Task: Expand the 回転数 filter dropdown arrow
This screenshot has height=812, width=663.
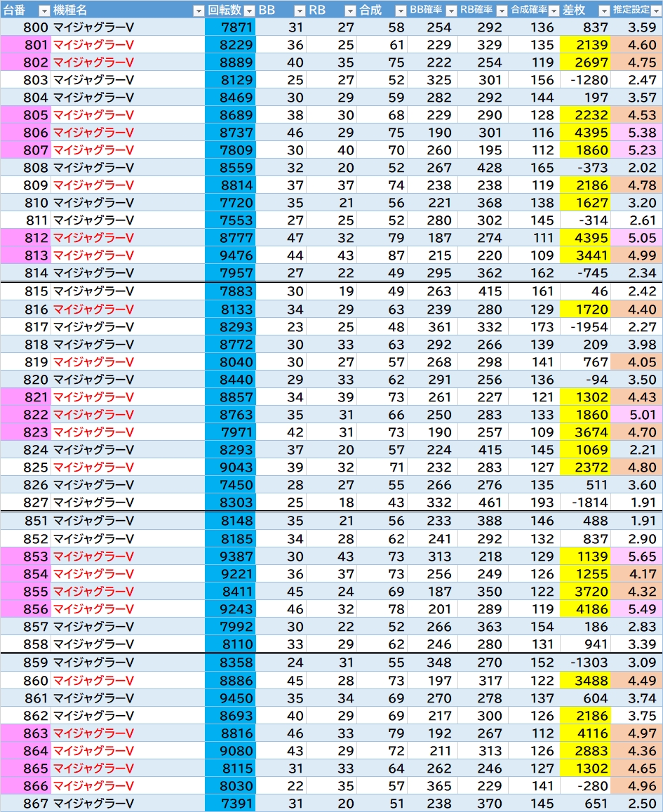Action: 249,11
